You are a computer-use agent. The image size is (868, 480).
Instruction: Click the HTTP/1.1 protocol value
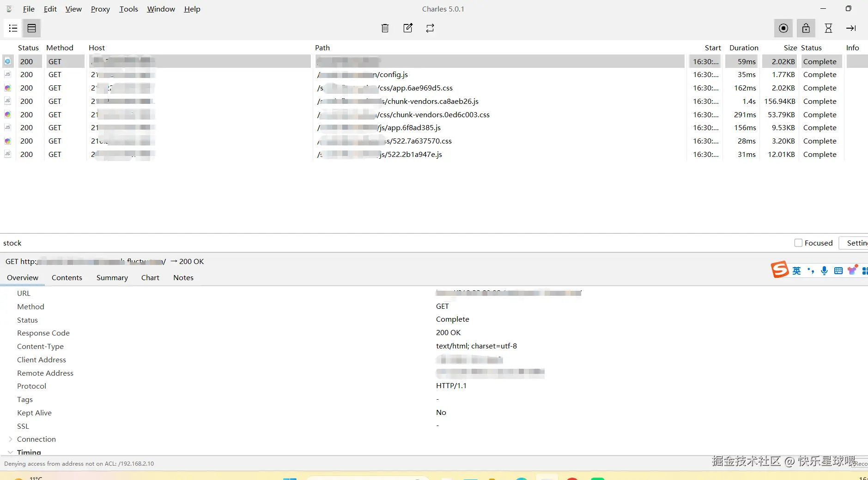[451, 385]
